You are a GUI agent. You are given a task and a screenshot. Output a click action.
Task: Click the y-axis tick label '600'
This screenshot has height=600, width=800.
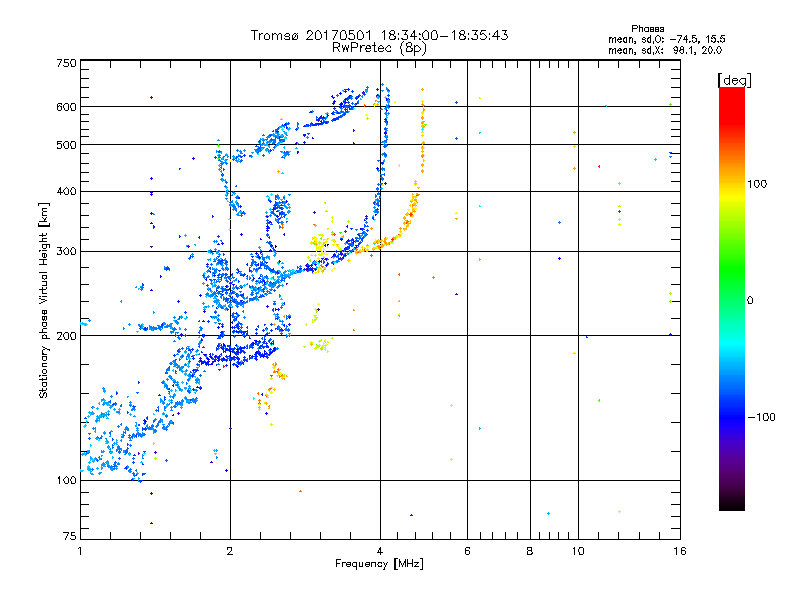coord(66,107)
